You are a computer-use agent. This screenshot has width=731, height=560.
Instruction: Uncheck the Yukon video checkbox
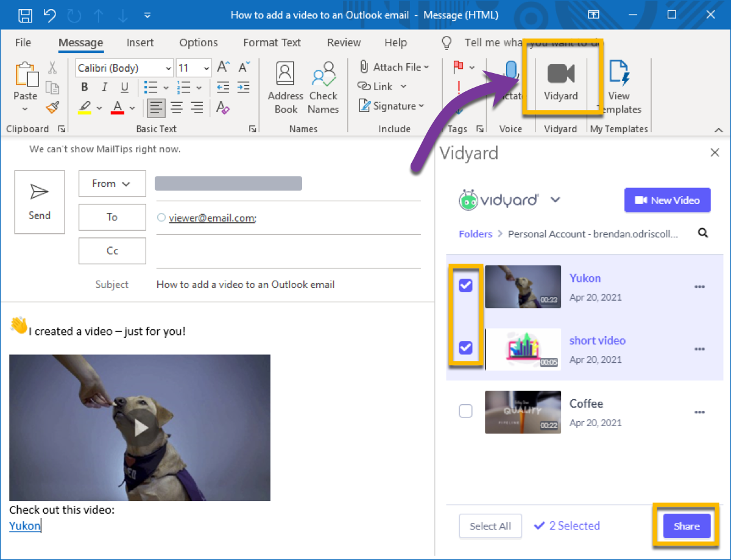[465, 285]
